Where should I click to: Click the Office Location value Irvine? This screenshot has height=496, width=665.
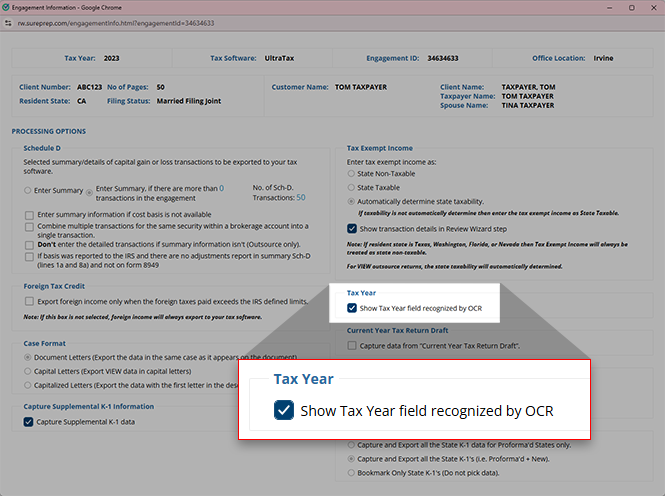pos(603,58)
